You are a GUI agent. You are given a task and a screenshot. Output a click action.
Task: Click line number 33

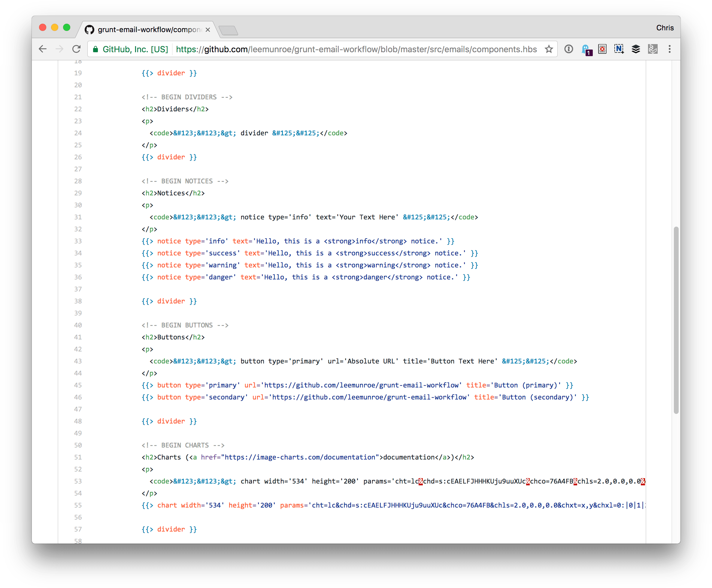tap(78, 241)
